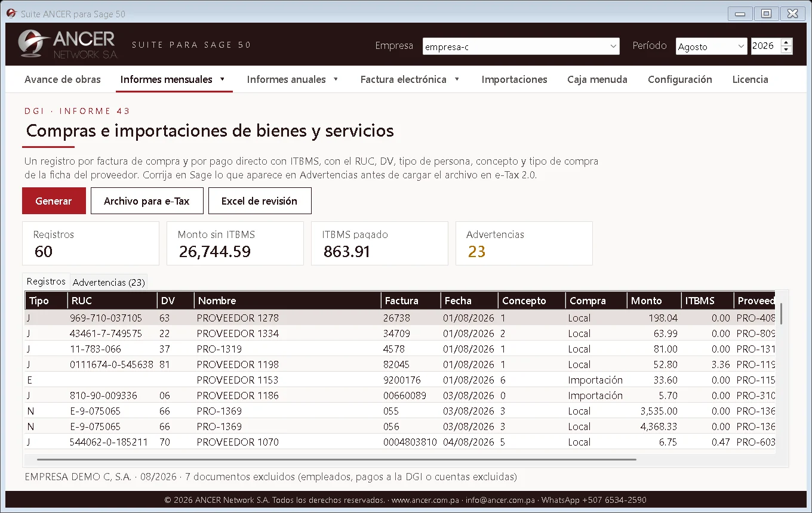Screen dimensions: 812x513
Task: Select the PROVEEDOR 1198 row
Action: click(400, 364)
